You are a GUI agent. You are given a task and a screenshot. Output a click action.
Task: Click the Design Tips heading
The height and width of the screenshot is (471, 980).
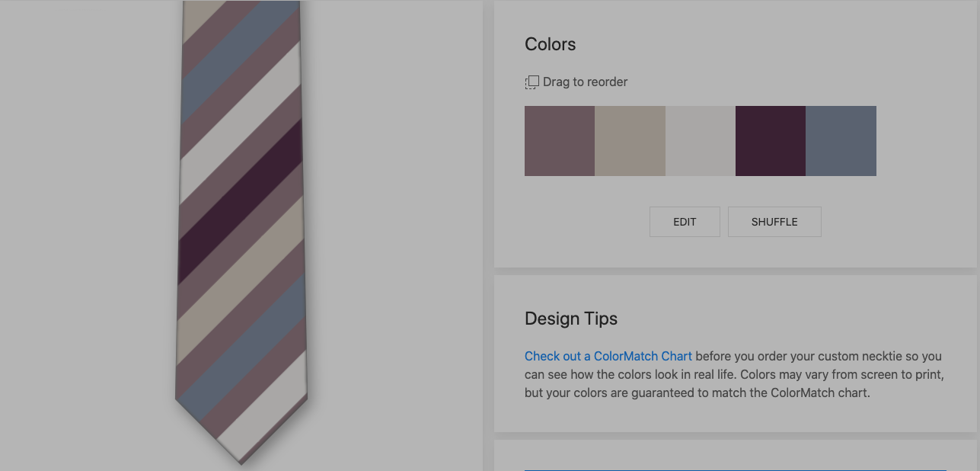(571, 319)
